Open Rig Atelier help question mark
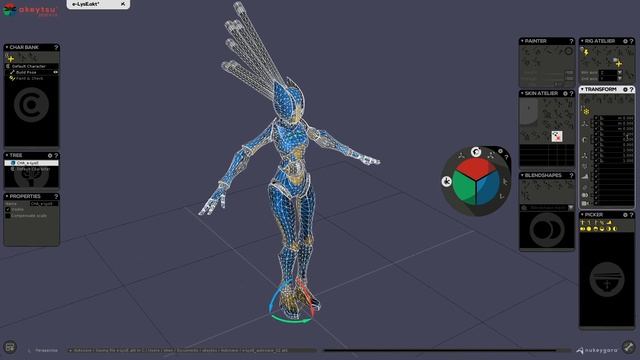 tap(631, 41)
